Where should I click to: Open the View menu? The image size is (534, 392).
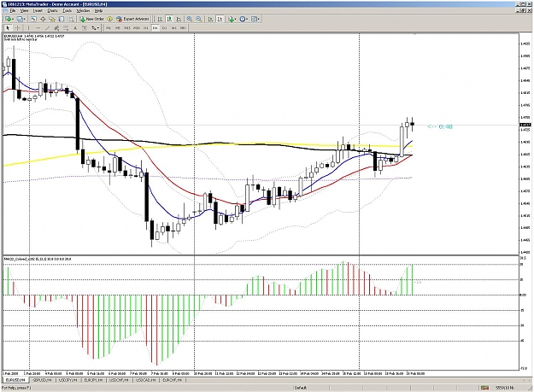click(24, 11)
